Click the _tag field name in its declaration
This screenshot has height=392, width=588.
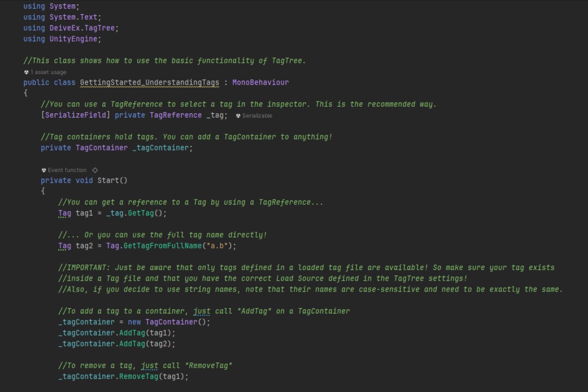click(215, 115)
